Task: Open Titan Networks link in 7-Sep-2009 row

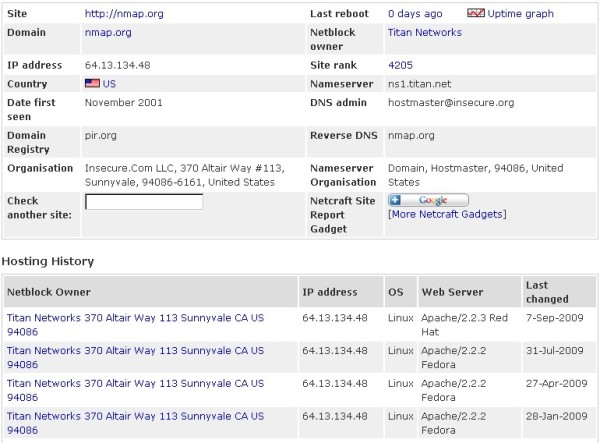Action: (135, 325)
